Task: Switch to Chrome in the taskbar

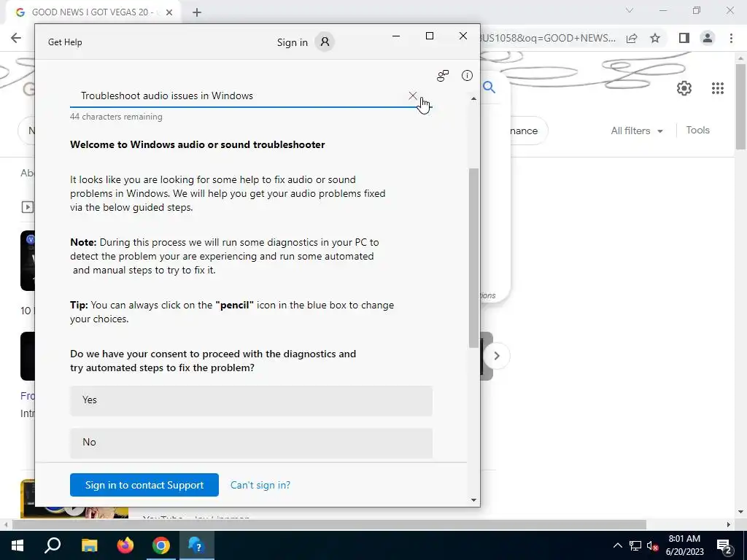Action: [161, 545]
